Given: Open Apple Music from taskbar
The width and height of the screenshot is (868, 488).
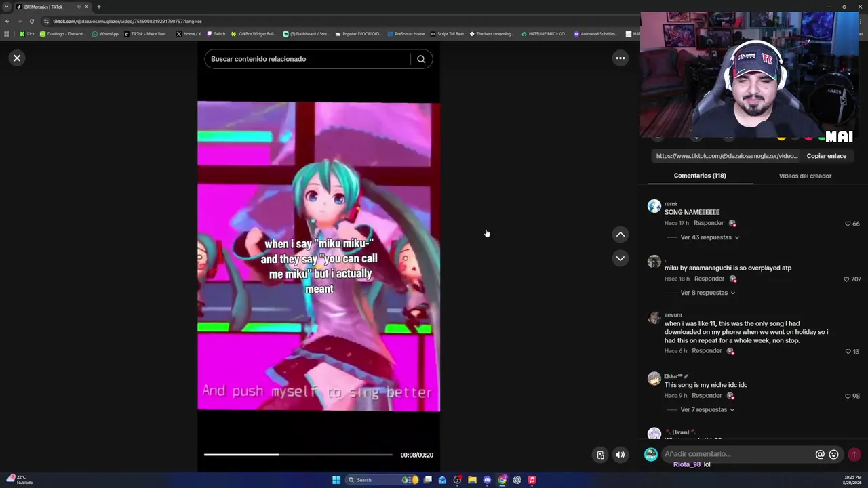Looking at the screenshot, I should (532, 480).
